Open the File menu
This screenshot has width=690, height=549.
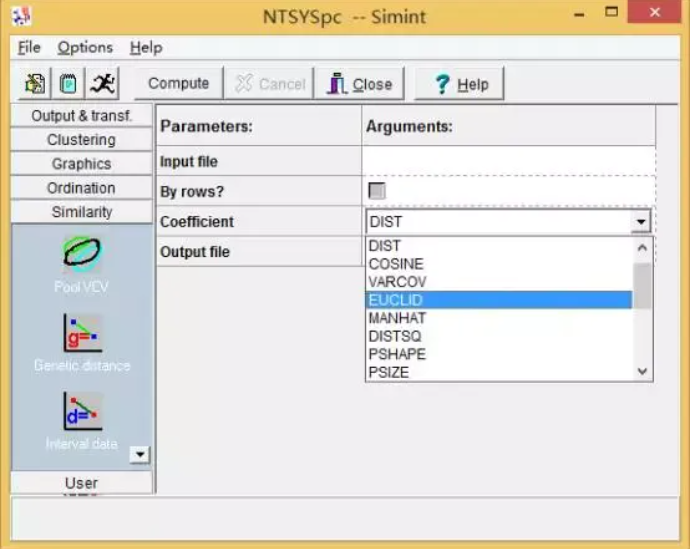click(29, 47)
